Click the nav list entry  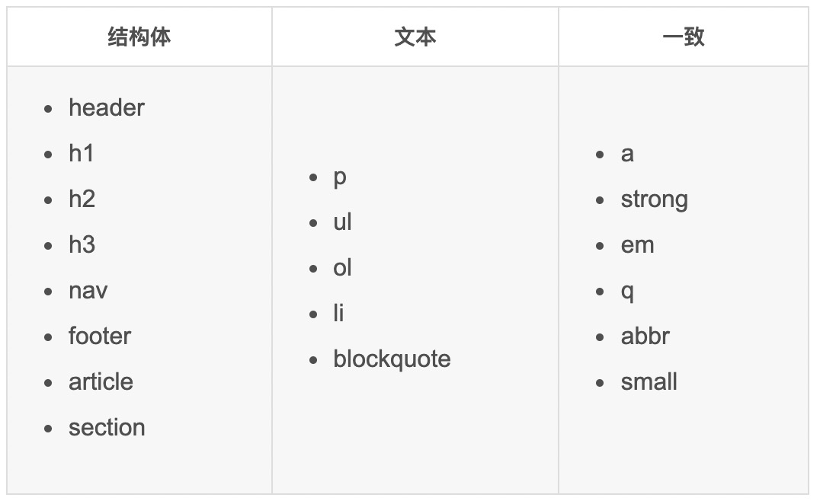88,290
